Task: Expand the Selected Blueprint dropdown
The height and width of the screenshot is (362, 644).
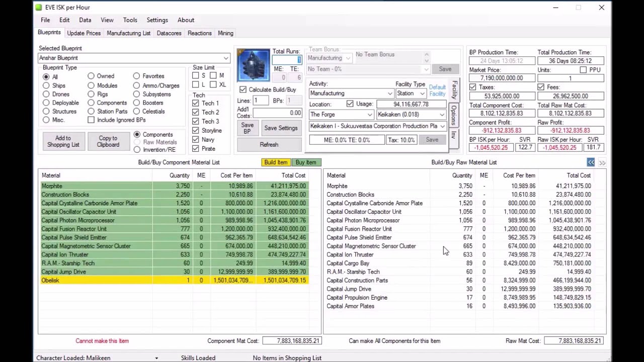Action: click(226, 58)
